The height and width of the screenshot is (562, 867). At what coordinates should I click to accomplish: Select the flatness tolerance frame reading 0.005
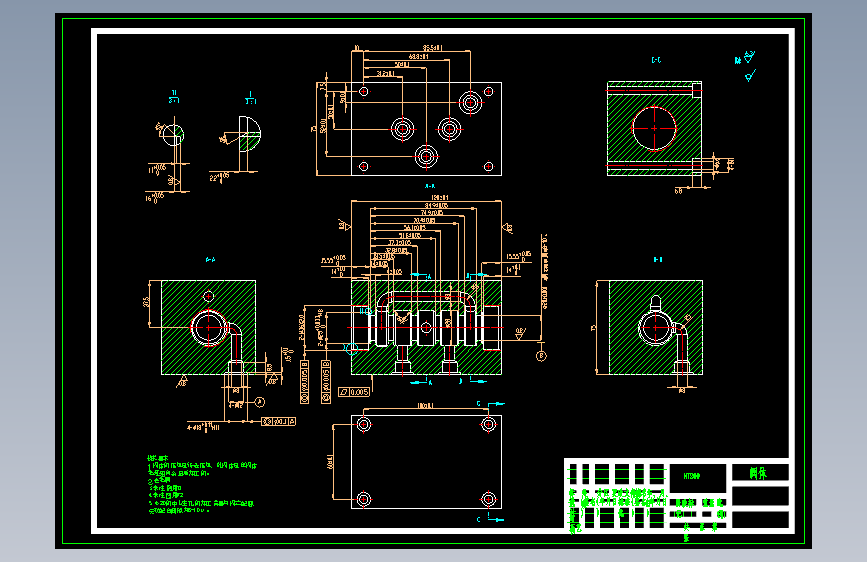point(354,392)
